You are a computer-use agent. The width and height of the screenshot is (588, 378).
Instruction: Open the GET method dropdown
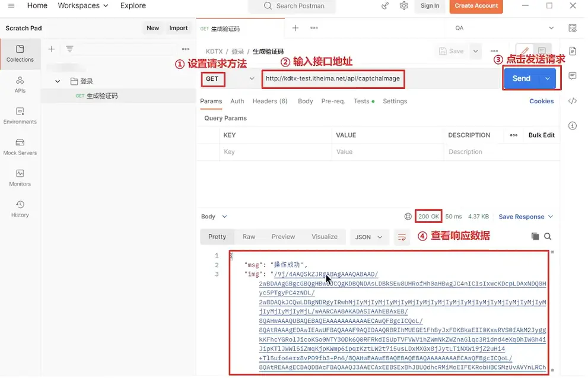click(x=229, y=79)
